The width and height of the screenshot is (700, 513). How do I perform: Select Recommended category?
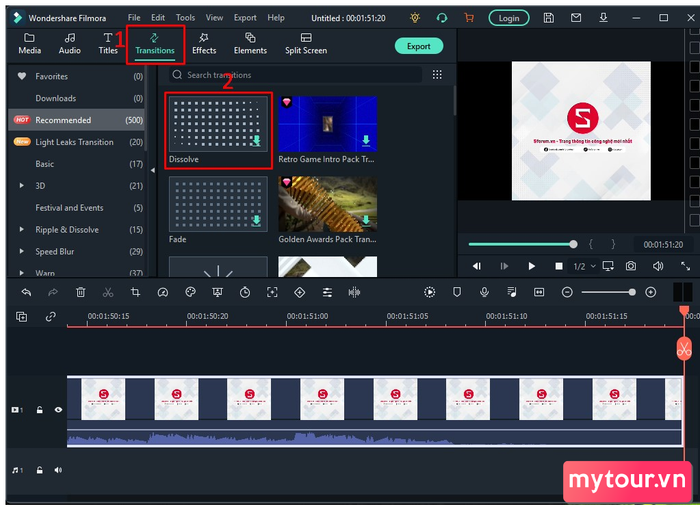click(76, 120)
